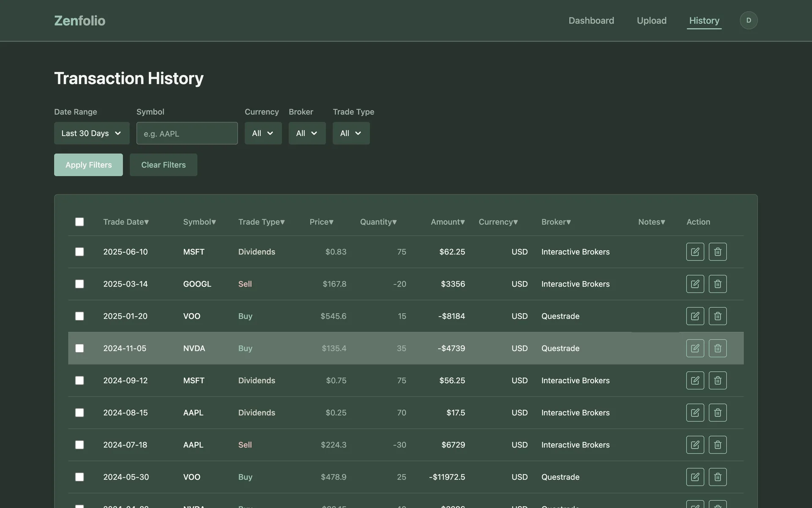The height and width of the screenshot is (508, 812).
Task: Edit the AAPL 2024-07-18 sell transaction
Action: click(695, 444)
